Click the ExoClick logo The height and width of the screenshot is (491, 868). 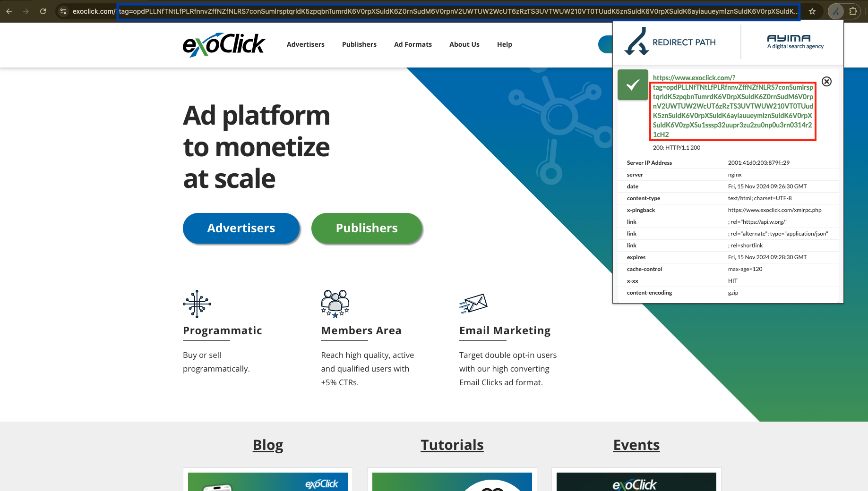224,44
